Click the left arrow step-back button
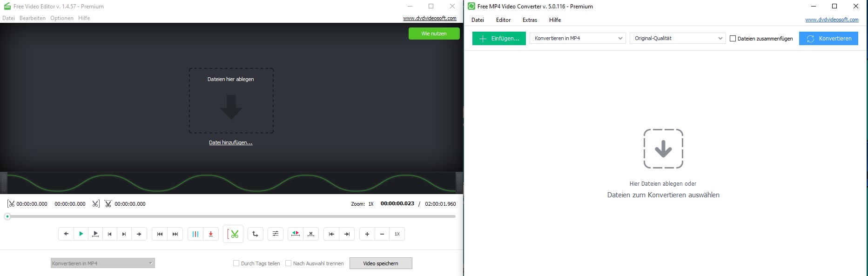The height and width of the screenshot is (276, 868). pos(66,234)
